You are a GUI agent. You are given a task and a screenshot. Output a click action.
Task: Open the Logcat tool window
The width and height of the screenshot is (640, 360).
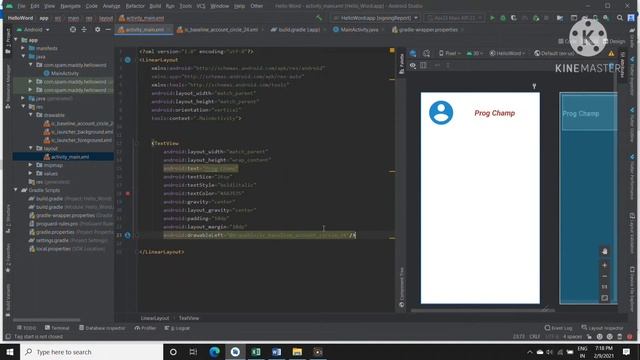point(177,328)
